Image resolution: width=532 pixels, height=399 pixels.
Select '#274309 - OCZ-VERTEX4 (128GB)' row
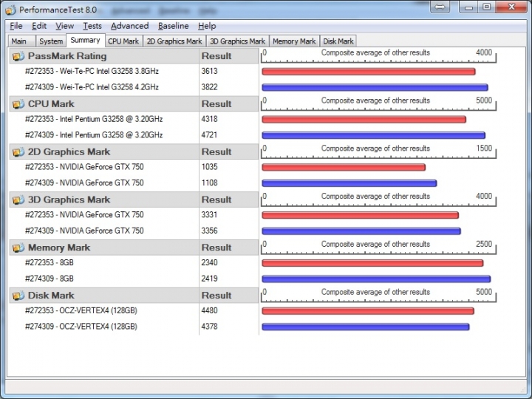[x=81, y=327]
